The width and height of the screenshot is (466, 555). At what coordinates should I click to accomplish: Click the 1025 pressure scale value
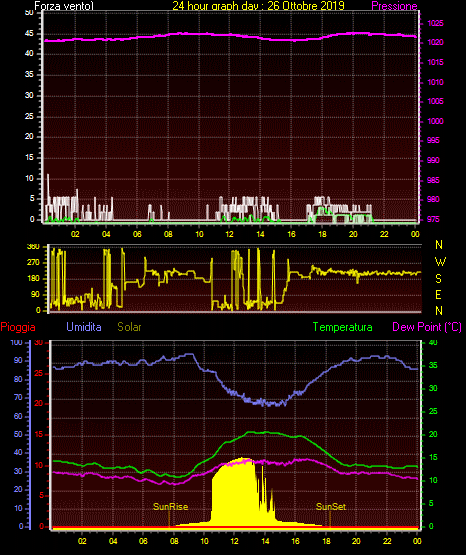coord(435,23)
